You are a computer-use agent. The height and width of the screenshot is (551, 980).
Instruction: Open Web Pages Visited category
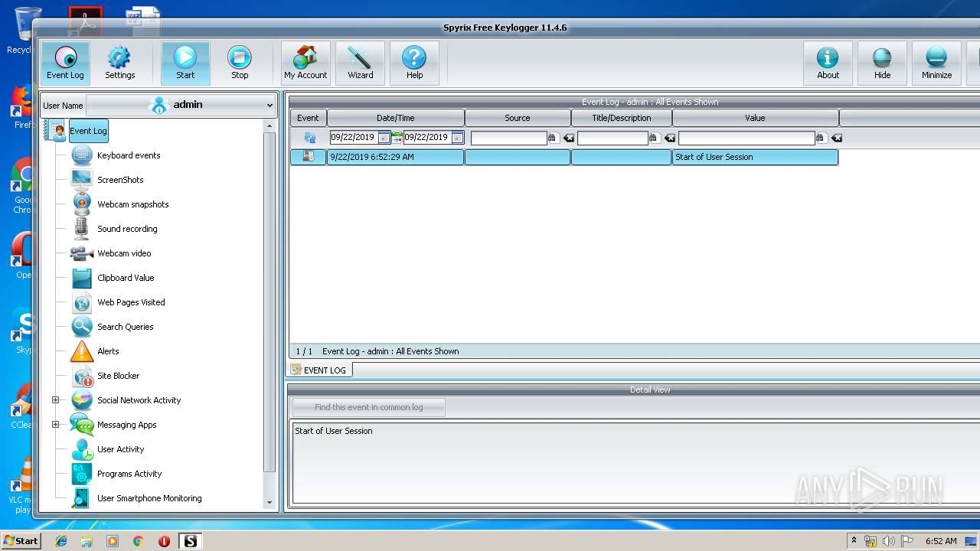(x=131, y=302)
